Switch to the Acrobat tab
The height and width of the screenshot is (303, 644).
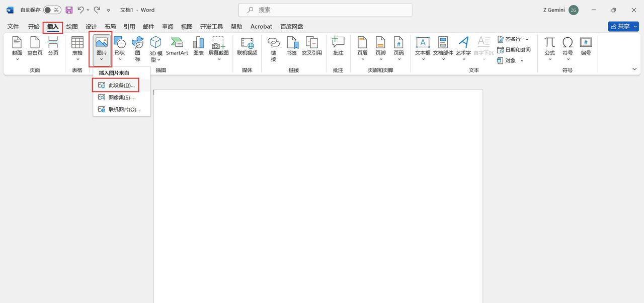[x=261, y=27]
